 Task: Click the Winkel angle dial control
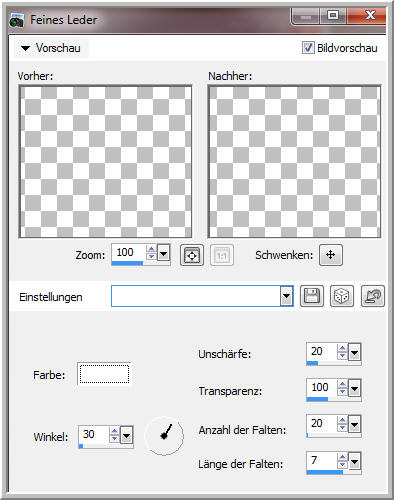pos(164,435)
